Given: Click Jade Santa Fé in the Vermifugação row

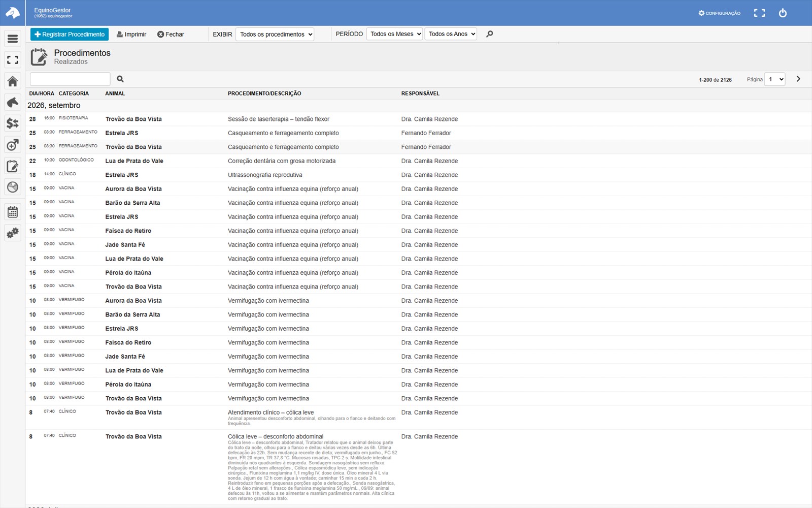Looking at the screenshot, I should tap(125, 357).
